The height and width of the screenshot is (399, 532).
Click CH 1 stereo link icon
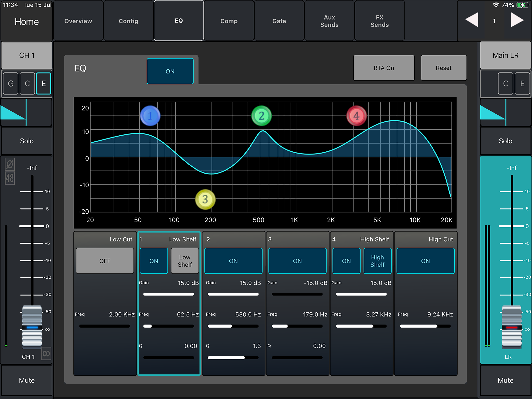tap(46, 354)
